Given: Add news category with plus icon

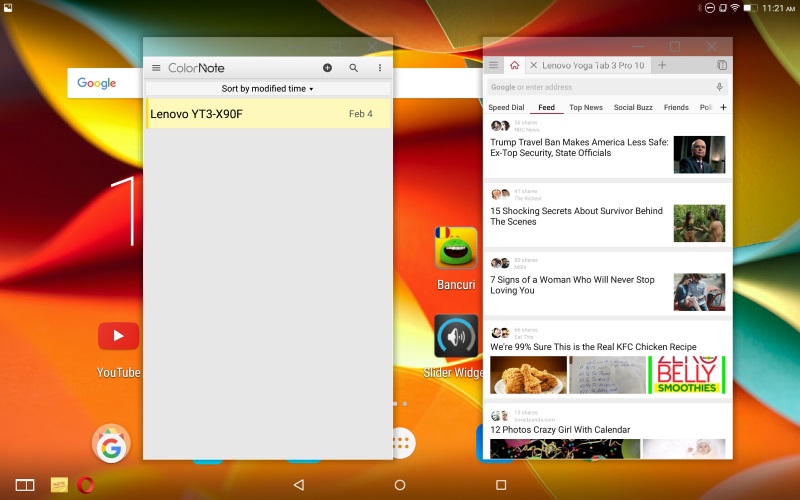Looking at the screenshot, I should coord(723,107).
